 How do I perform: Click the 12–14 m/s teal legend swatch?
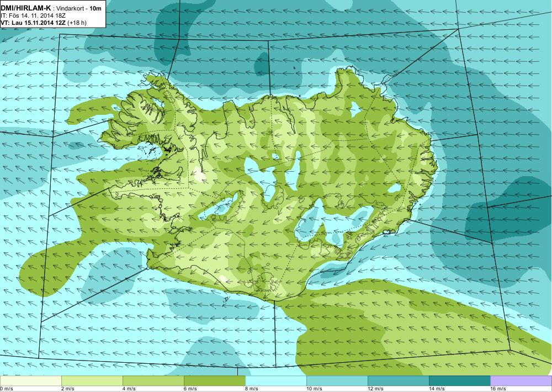click(x=399, y=381)
